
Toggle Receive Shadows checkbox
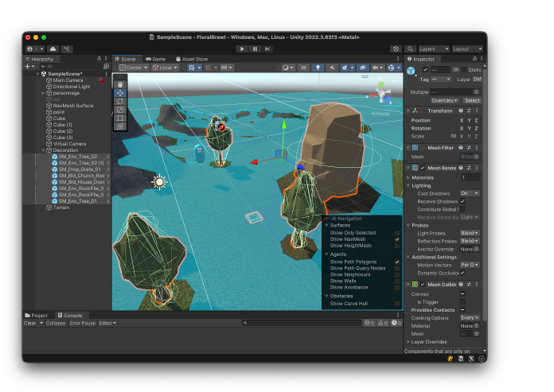(462, 201)
